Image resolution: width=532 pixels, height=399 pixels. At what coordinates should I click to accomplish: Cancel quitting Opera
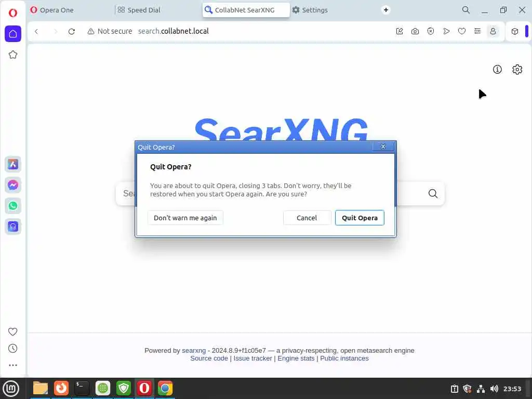click(x=307, y=218)
